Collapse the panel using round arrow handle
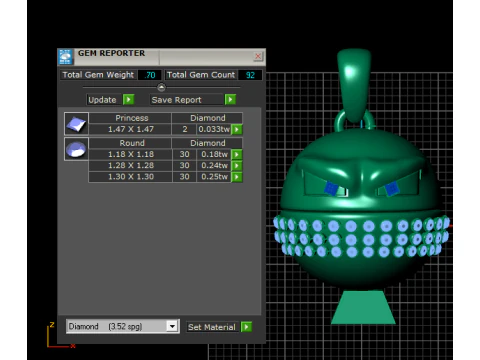 pos(161,87)
